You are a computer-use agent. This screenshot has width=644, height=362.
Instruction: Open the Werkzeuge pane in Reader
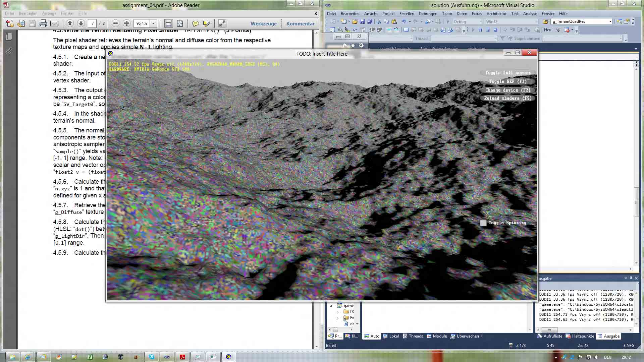pyautogui.click(x=263, y=23)
